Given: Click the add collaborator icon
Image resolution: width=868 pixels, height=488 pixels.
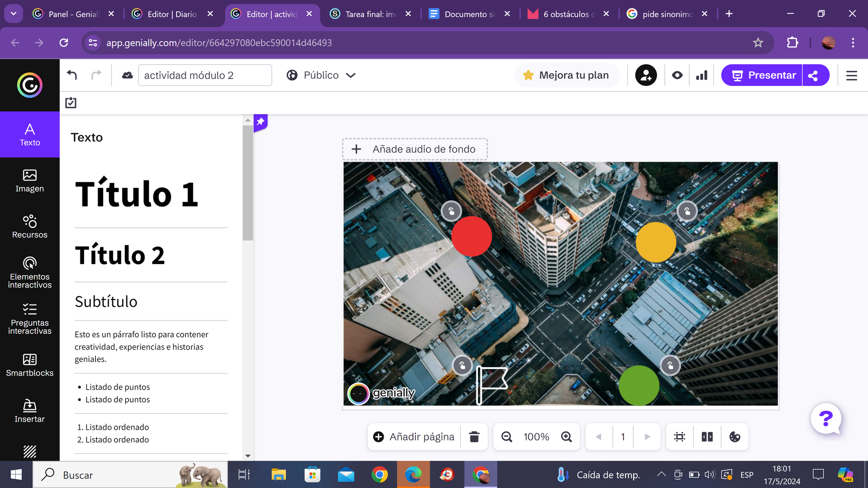Looking at the screenshot, I should coord(646,75).
